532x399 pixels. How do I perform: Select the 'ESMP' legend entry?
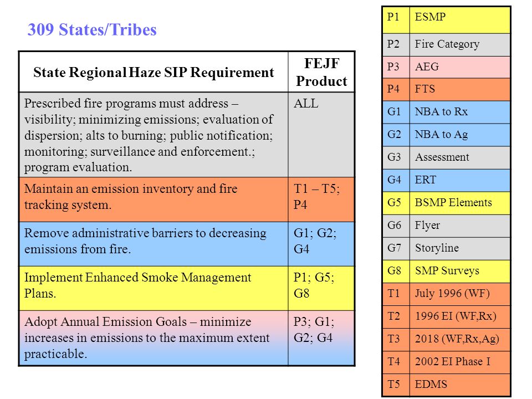460,20
